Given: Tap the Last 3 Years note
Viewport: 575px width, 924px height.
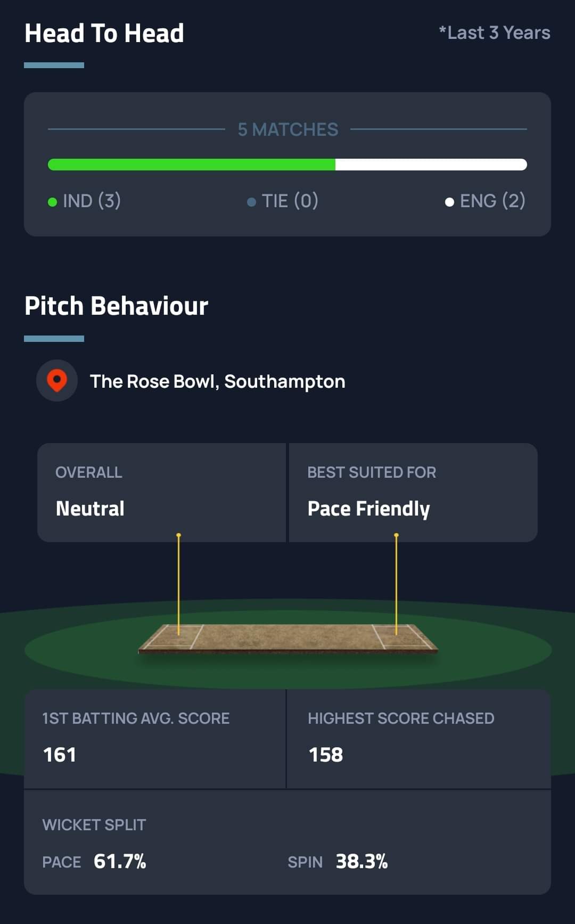Looking at the screenshot, I should (x=495, y=33).
